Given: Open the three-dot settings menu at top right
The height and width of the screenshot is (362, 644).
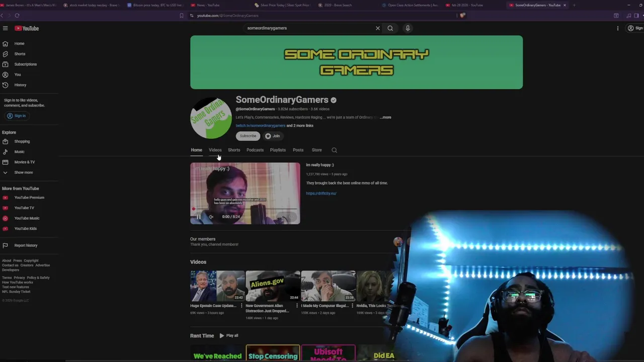Looking at the screenshot, I should pos(618,28).
